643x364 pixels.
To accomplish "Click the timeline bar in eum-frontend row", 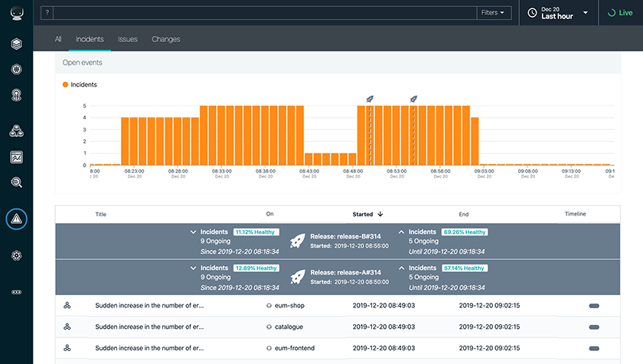I will coord(594,349).
